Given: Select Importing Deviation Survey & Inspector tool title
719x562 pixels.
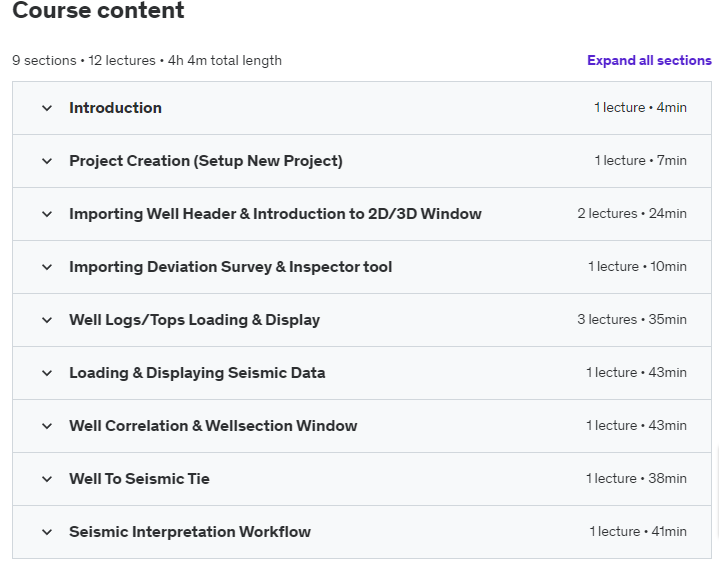Looking at the screenshot, I should [x=231, y=267].
